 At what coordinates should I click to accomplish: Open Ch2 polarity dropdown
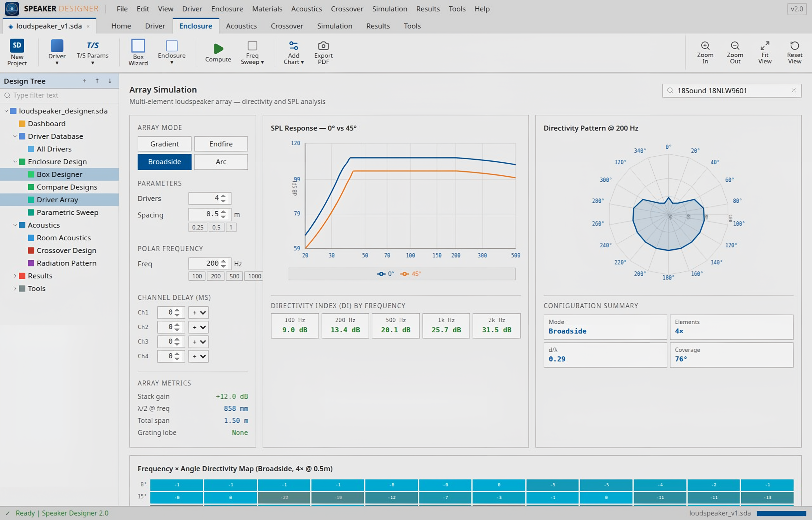tap(199, 327)
